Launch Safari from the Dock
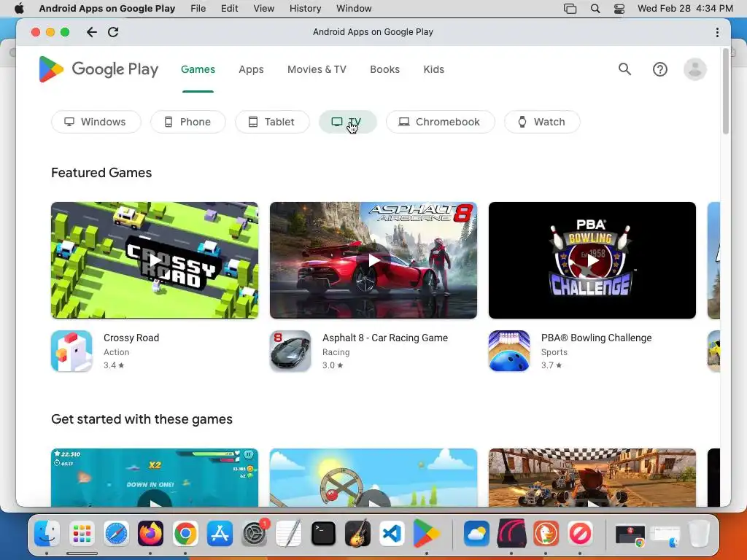Screen dimensions: 747x560 point(116,533)
